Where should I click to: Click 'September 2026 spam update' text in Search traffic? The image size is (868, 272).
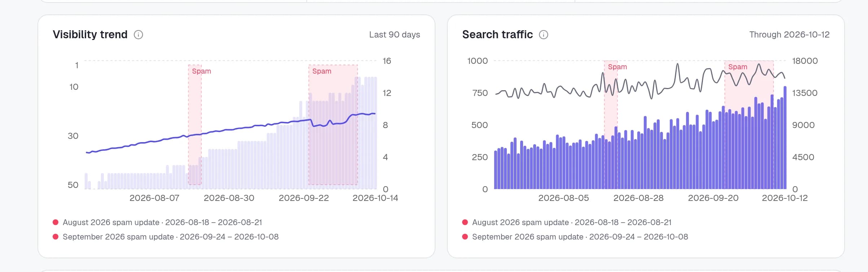point(528,237)
